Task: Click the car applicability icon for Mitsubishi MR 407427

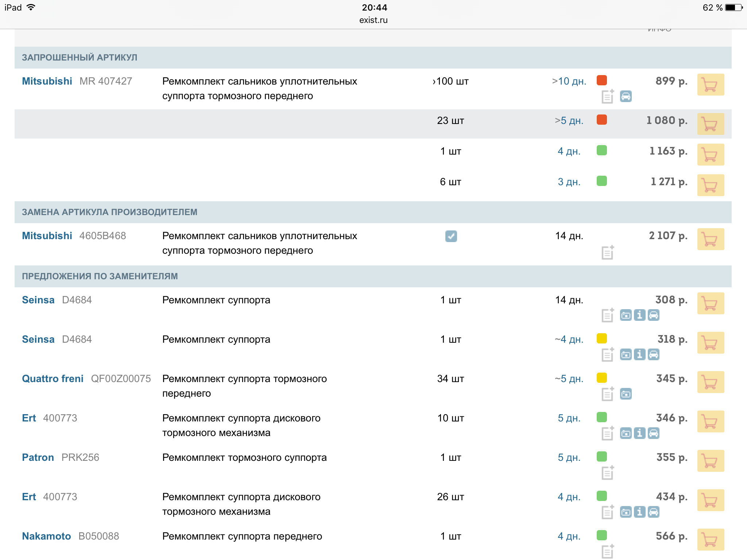Action: click(626, 96)
